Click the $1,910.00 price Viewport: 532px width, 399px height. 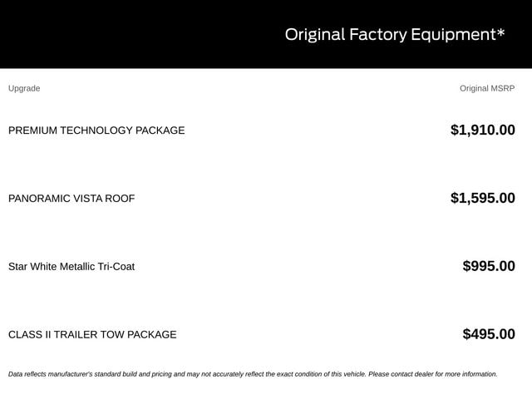[x=482, y=131]
